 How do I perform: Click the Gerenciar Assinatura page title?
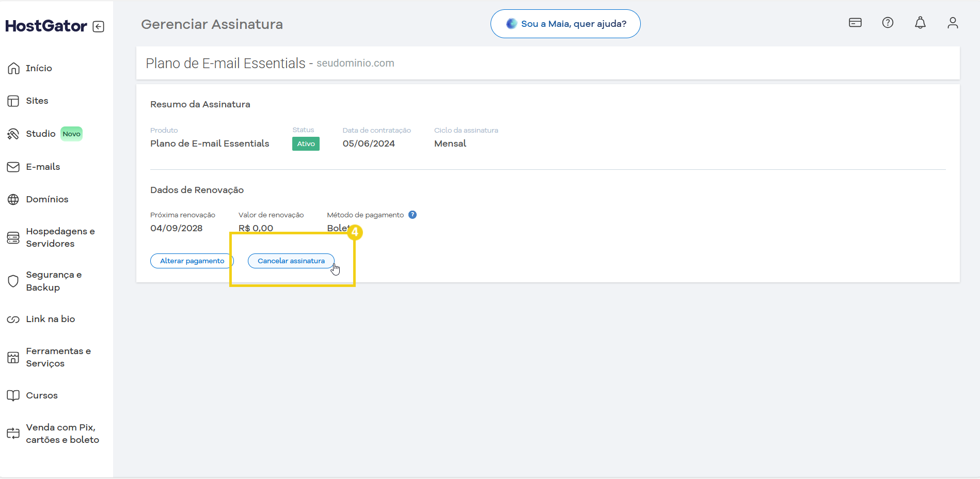[212, 24]
